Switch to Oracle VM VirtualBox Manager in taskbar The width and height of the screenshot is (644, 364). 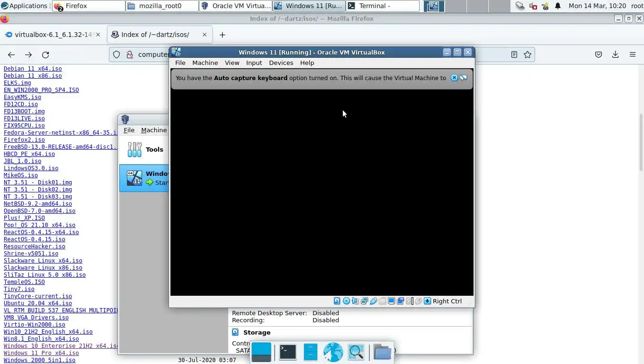pyautogui.click(x=235, y=6)
